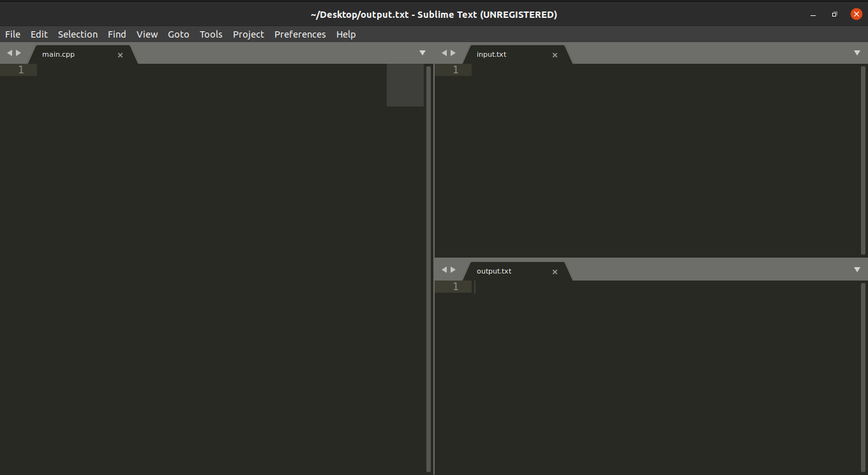Click the back-navigation arrow beside the input.txt tab
This screenshot has height=475, width=868.
tap(443, 53)
